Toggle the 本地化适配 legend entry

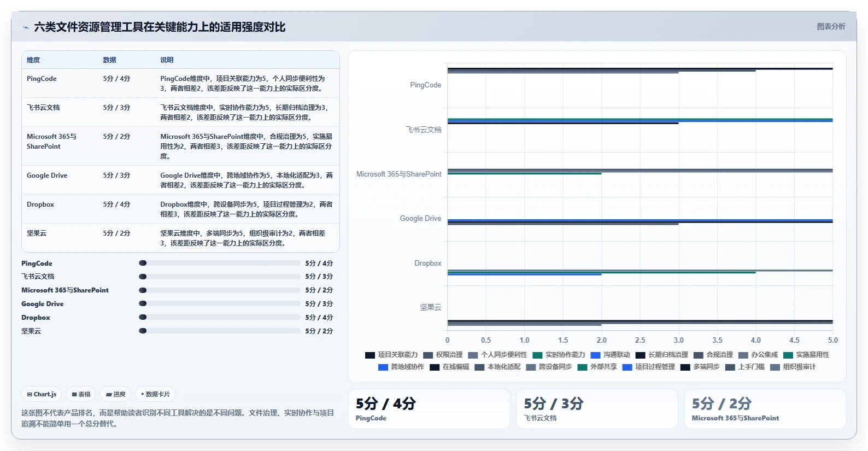[497, 367]
